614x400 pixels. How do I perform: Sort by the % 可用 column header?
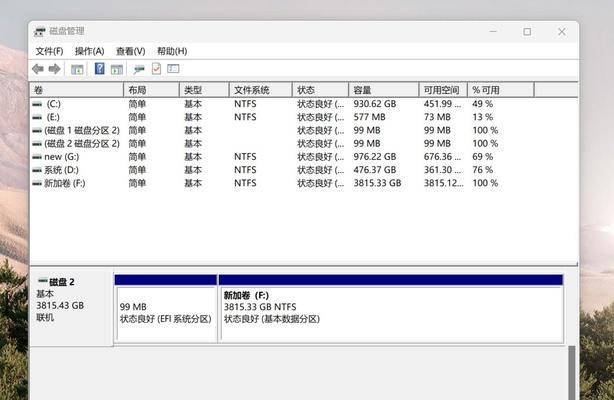501,90
